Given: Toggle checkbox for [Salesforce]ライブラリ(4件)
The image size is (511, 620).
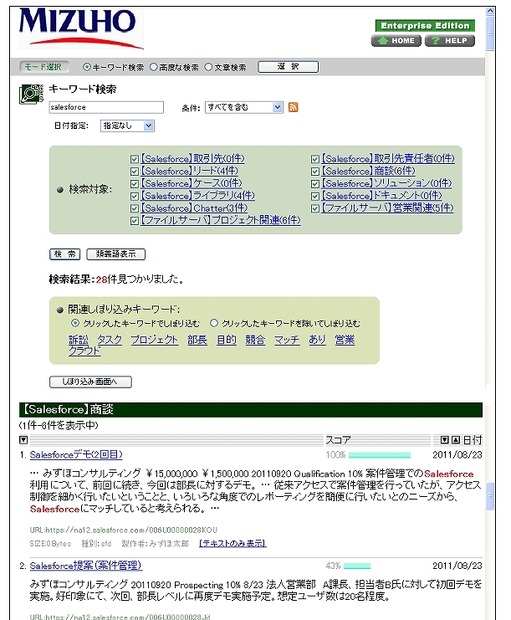Looking at the screenshot, I should coord(134,196).
